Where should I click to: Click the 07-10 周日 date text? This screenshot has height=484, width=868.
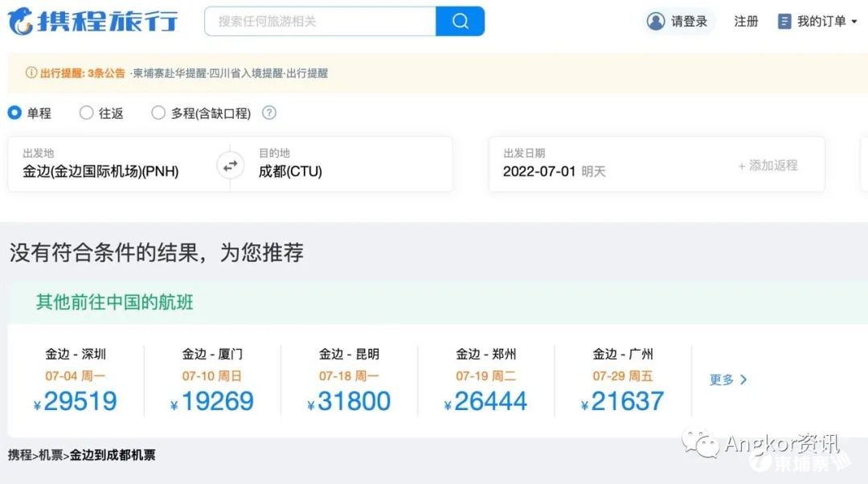pos(212,376)
